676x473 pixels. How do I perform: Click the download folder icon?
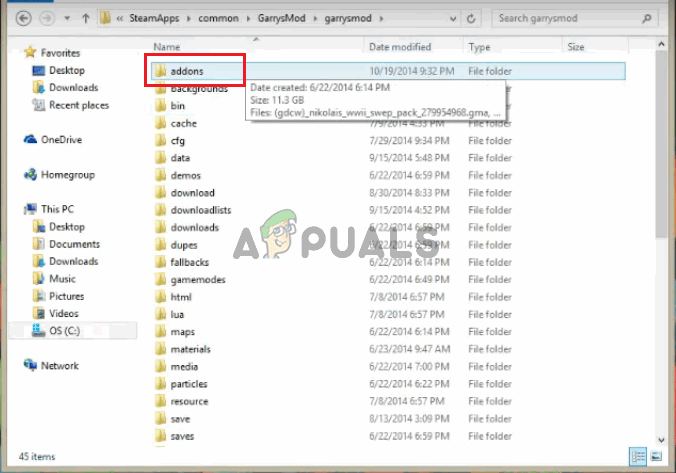160,193
